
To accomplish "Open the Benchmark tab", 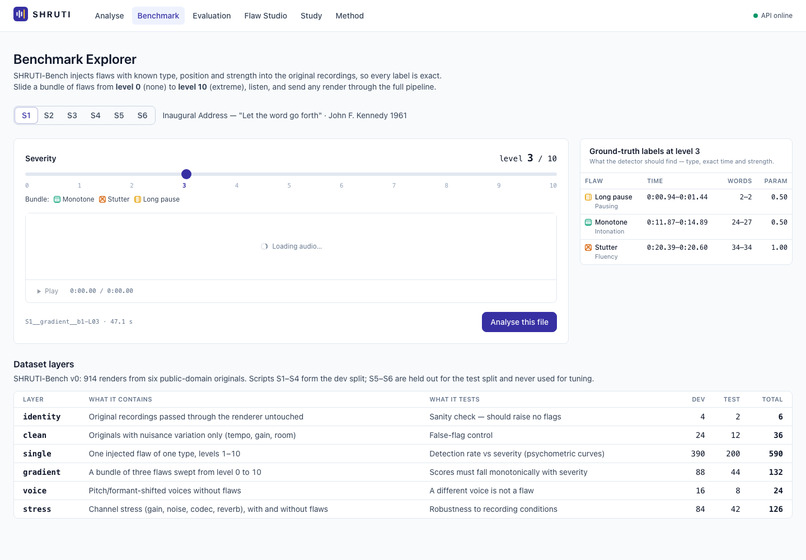I will point(158,15).
